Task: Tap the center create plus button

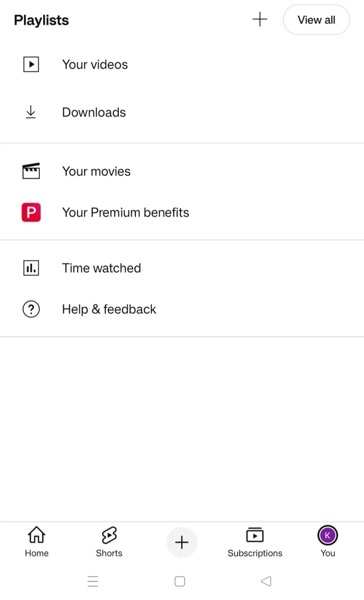Action: point(182,542)
